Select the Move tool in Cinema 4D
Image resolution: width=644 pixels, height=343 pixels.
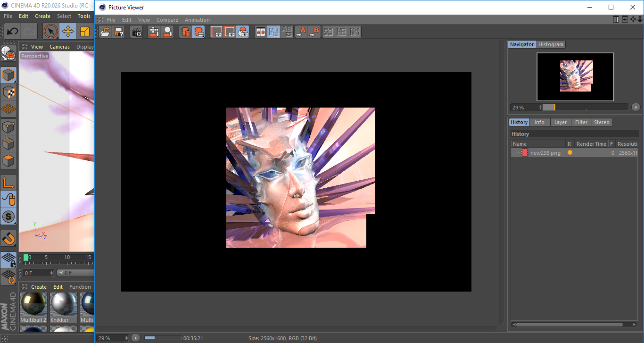68,32
